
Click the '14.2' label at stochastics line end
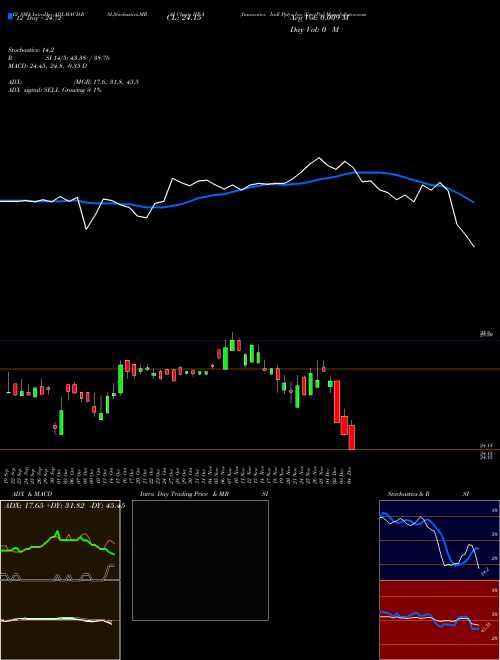point(484,572)
